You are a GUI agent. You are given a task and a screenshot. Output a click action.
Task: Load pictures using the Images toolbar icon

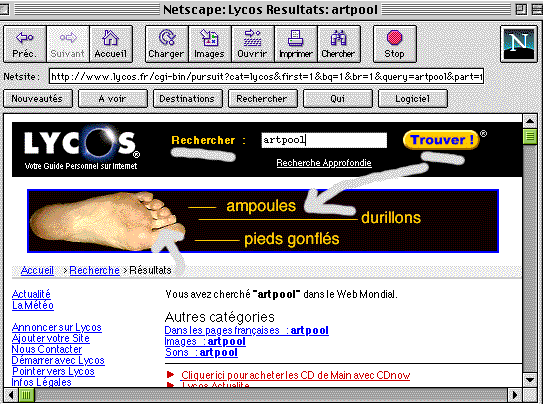click(x=210, y=44)
